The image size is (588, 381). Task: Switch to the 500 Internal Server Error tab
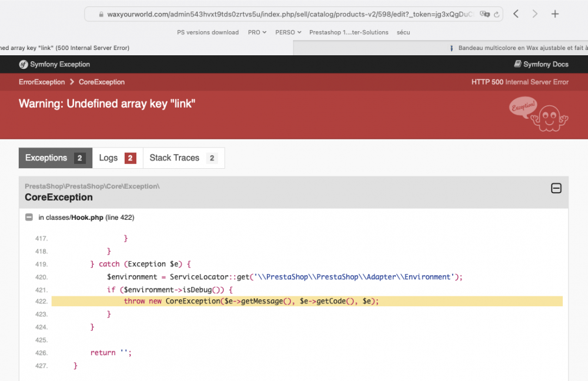click(x=146, y=48)
